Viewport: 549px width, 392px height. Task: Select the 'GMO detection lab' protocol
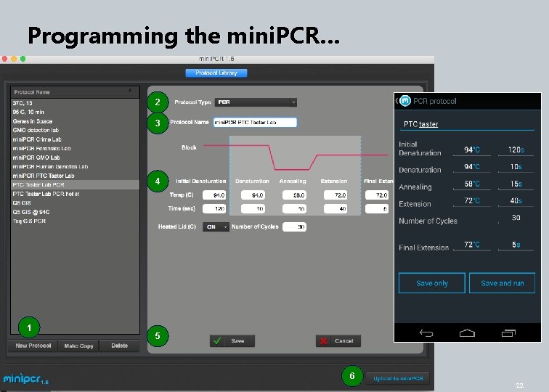pyautogui.click(x=76, y=130)
